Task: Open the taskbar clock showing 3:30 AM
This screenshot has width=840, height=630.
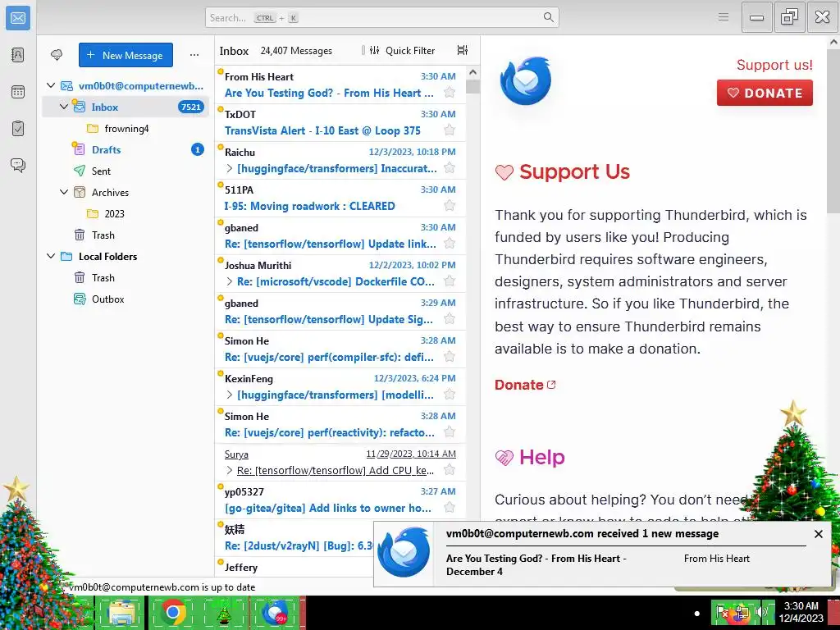Action: 801,612
